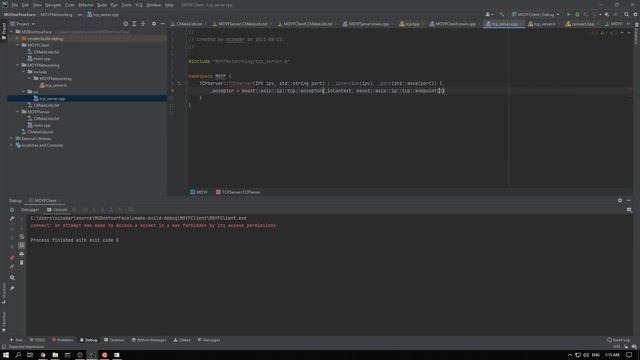The height and width of the screenshot is (360, 640).
Task: Open the Window menu
Action: (153, 5)
